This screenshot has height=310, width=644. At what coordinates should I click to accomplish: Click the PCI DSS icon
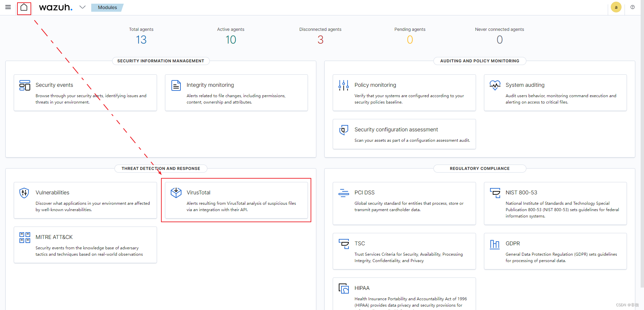pos(344,193)
